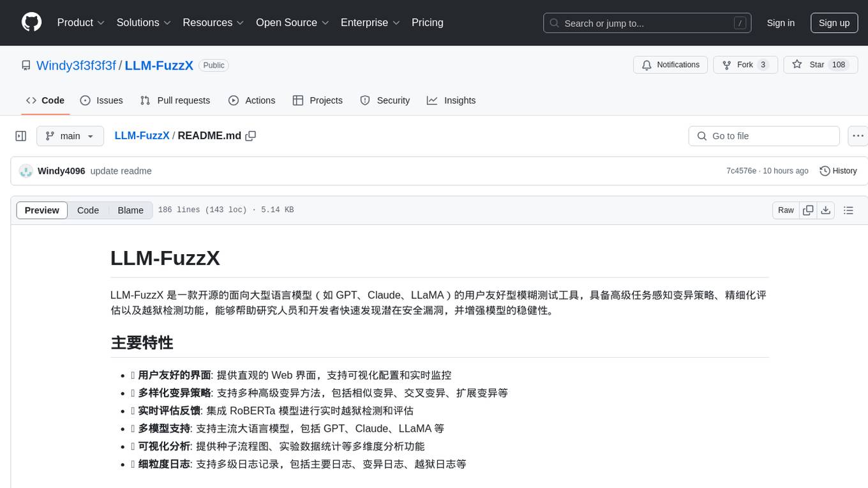Viewport: 868px width, 488px height.
Task: Click the Public badge label
Action: tap(214, 65)
